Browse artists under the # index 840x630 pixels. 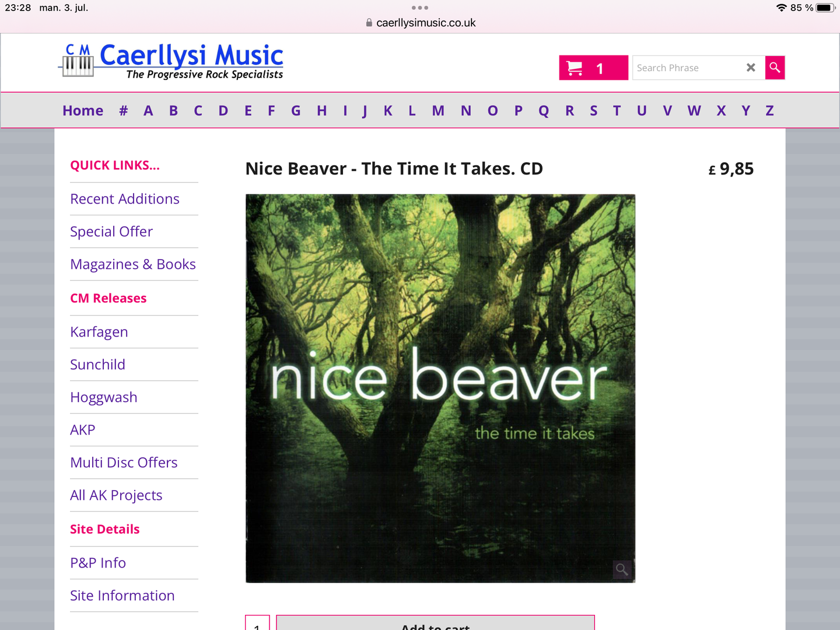(124, 111)
